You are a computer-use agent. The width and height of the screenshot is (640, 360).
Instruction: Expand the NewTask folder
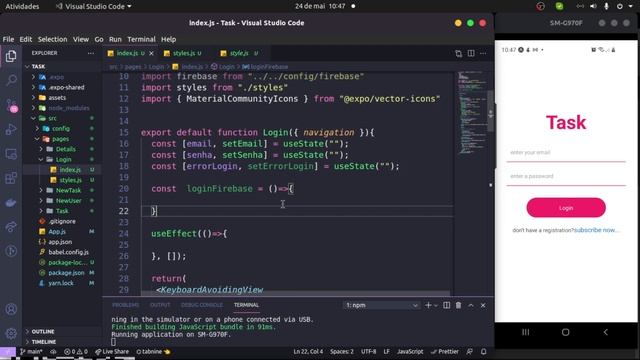coord(41,190)
